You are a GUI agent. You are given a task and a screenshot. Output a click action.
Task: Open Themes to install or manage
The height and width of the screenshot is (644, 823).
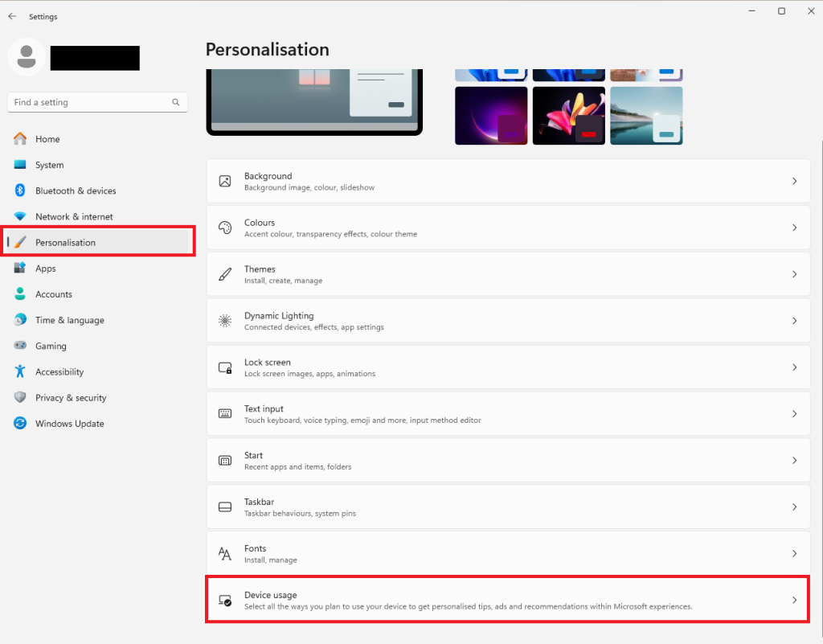click(x=508, y=274)
